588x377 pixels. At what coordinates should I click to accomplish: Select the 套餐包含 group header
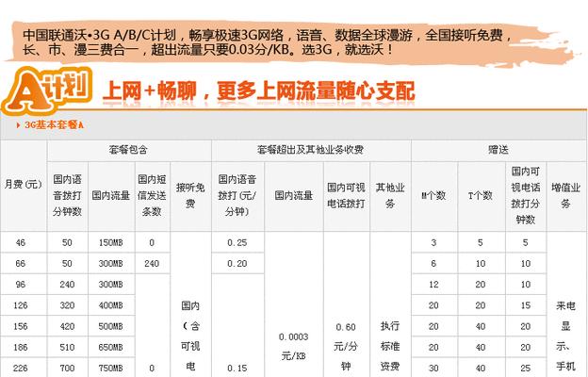click(x=128, y=150)
